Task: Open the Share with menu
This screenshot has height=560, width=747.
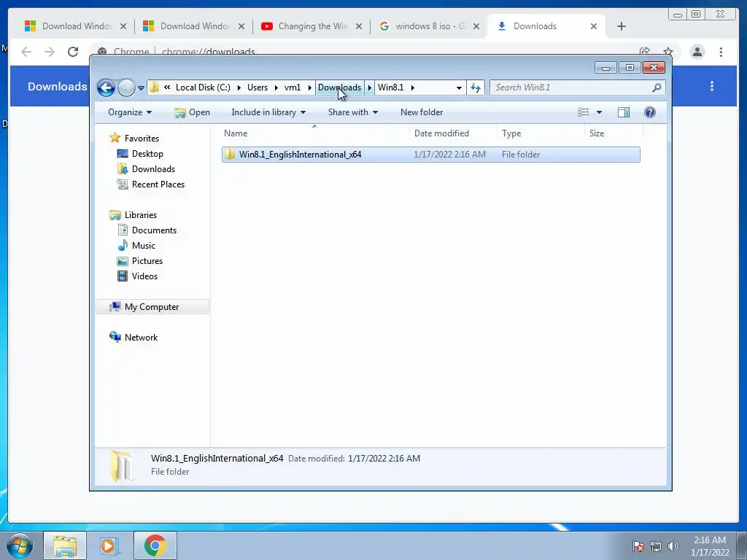Action: 353,112
